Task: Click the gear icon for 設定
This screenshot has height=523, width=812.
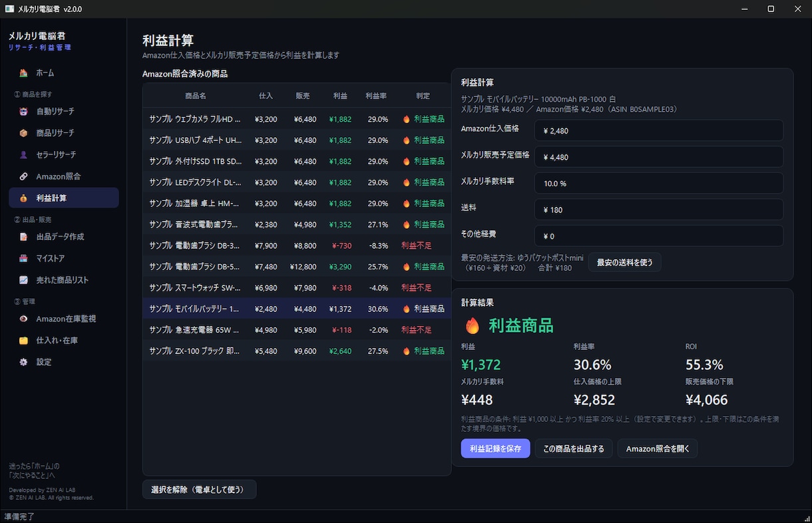Action: pyautogui.click(x=23, y=362)
